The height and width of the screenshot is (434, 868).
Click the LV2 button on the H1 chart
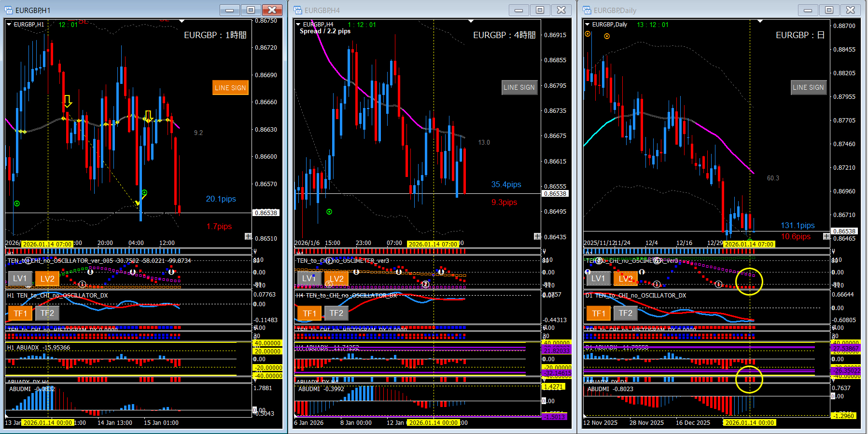pos(47,278)
